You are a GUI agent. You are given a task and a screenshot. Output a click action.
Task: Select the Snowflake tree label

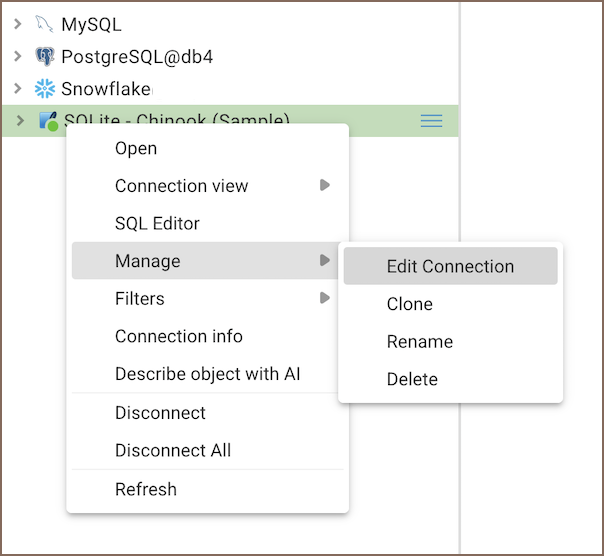point(106,89)
